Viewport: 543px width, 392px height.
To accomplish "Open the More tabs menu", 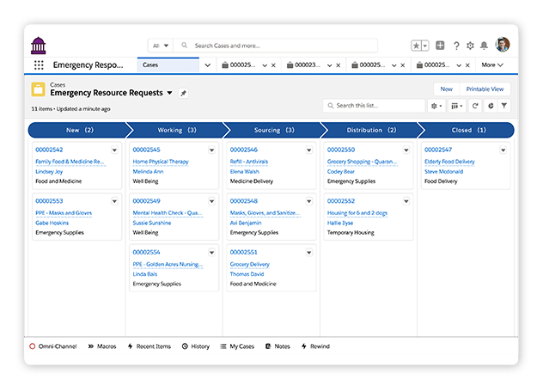I will [x=492, y=64].
